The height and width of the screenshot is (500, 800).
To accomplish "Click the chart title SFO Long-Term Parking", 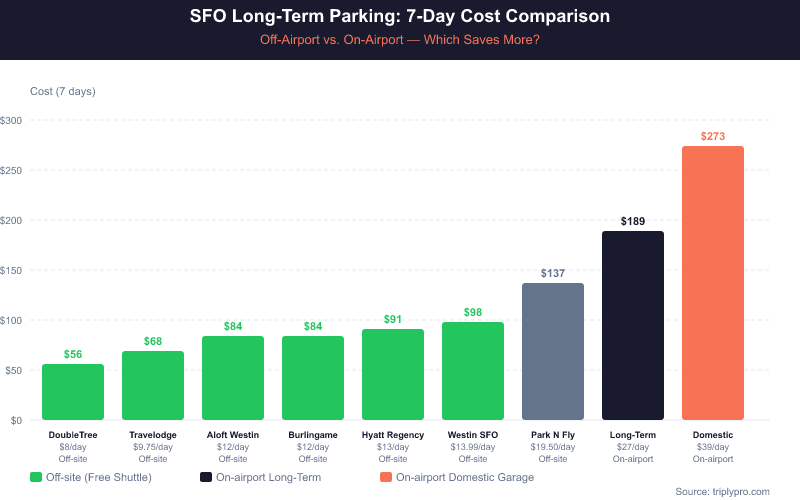I will pos(400,17).
